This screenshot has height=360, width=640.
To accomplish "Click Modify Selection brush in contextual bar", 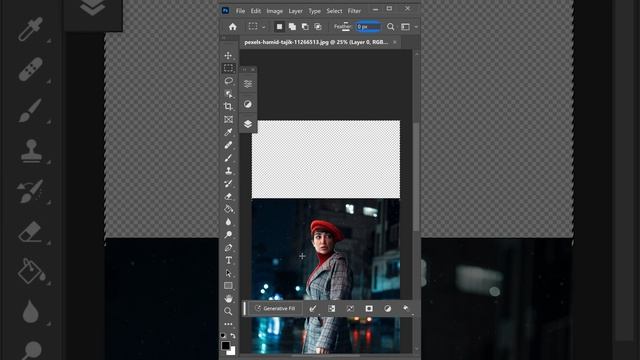I will pyautogui.click(x=313, y=309).
